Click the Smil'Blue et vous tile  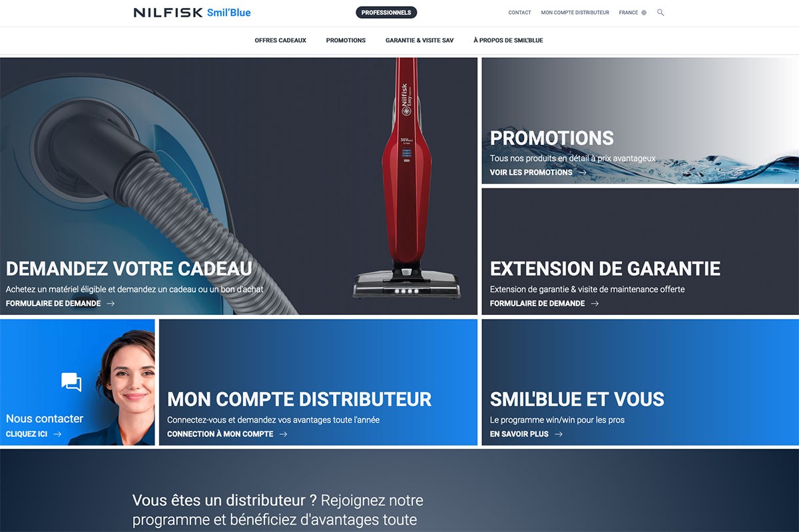coord(640,382)
